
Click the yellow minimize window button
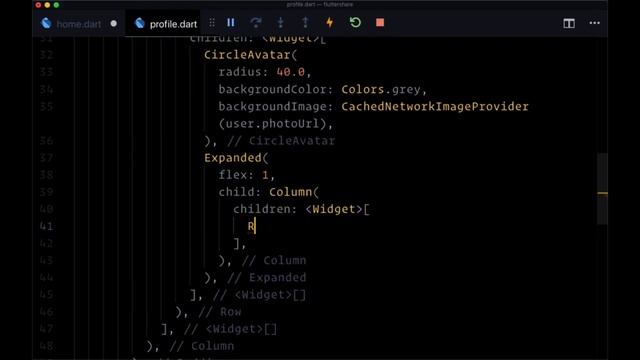[x=47, y=5]
